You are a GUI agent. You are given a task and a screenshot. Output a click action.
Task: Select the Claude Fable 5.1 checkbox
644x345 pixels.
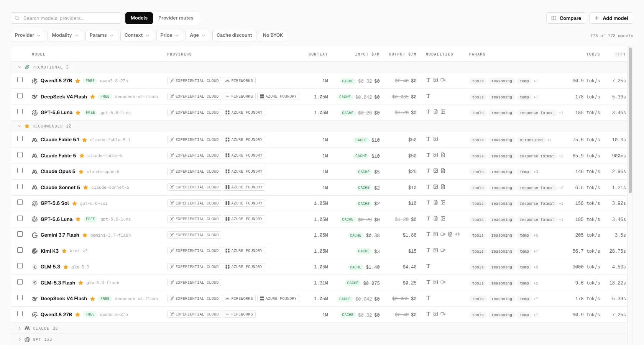(20, 139)
